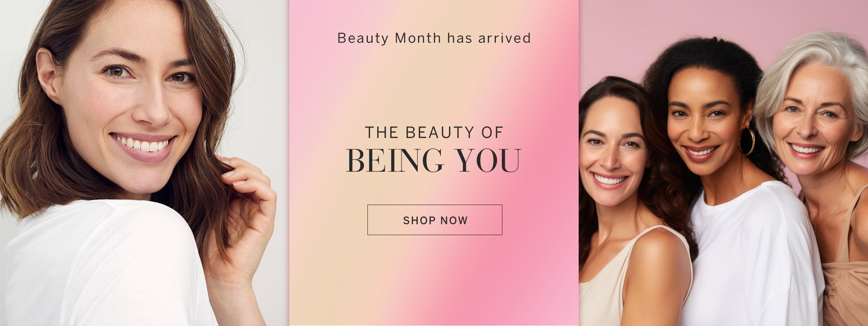Select the 'BEING YOU' headline
Screen dimensions: 868x326
click(x=434, y=160)
